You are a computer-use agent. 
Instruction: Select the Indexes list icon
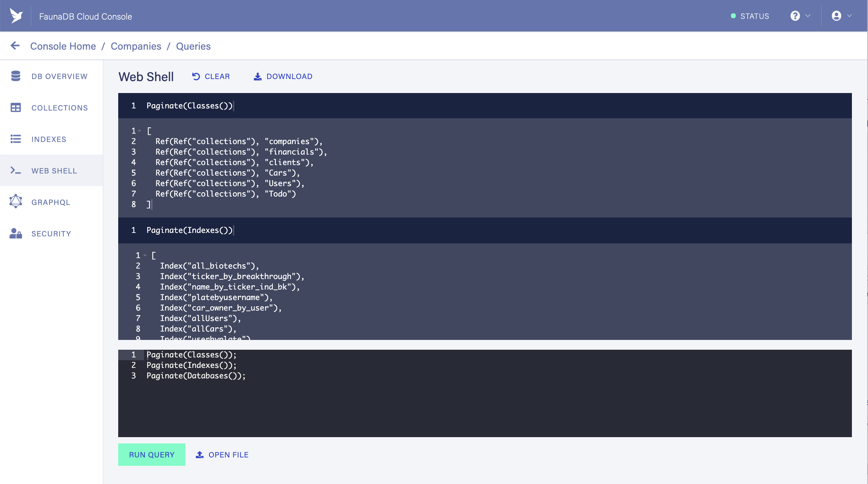click(x=16, y=139)
